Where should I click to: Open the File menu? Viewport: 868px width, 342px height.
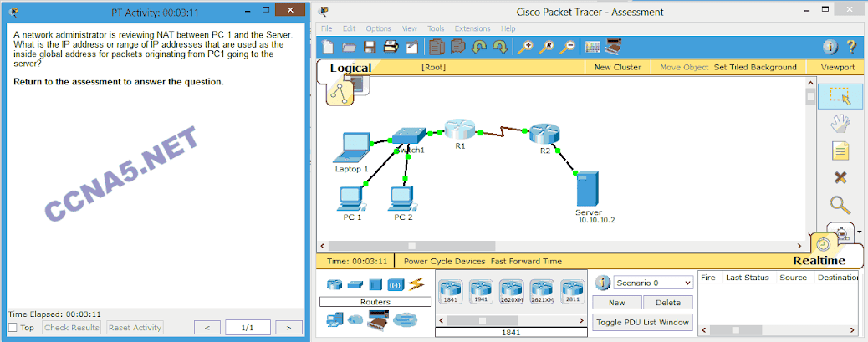[327, 28]
